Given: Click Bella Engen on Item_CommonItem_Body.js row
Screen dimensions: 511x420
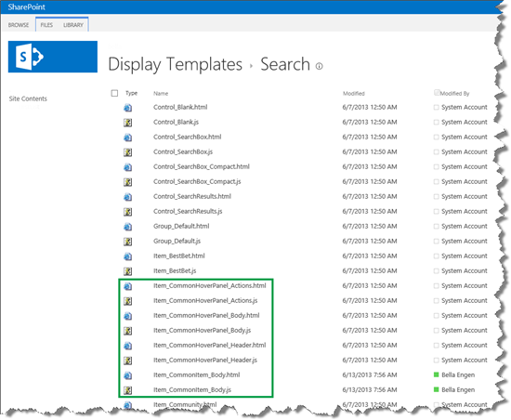Looking at the screenshot, I should click(458, 390).
